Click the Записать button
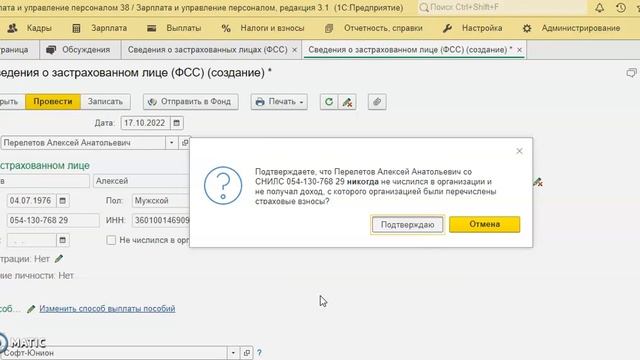The width and height of the screenshot is (640, 360). [x=105, y=102]
